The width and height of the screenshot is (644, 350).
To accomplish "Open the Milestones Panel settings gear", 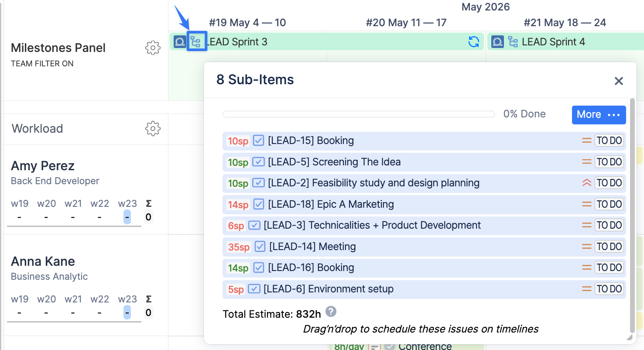I will click(x=153, y=48).
